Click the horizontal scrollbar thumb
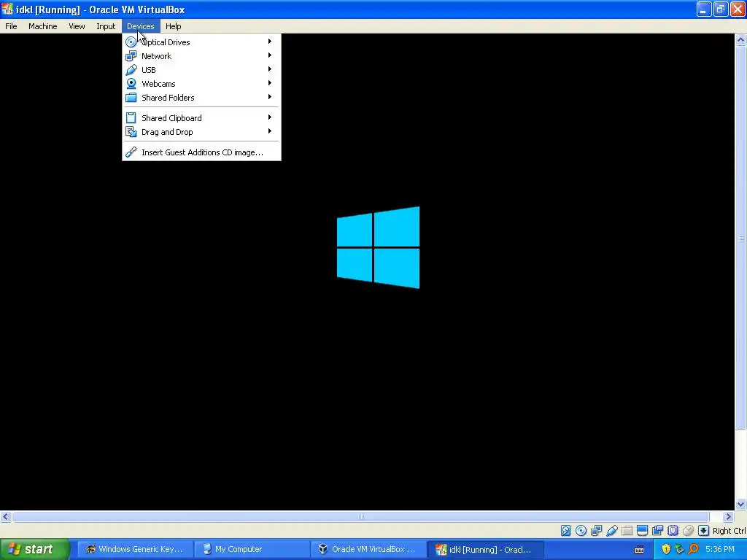This screenshot has width=747, height=560. coord(360,517)
